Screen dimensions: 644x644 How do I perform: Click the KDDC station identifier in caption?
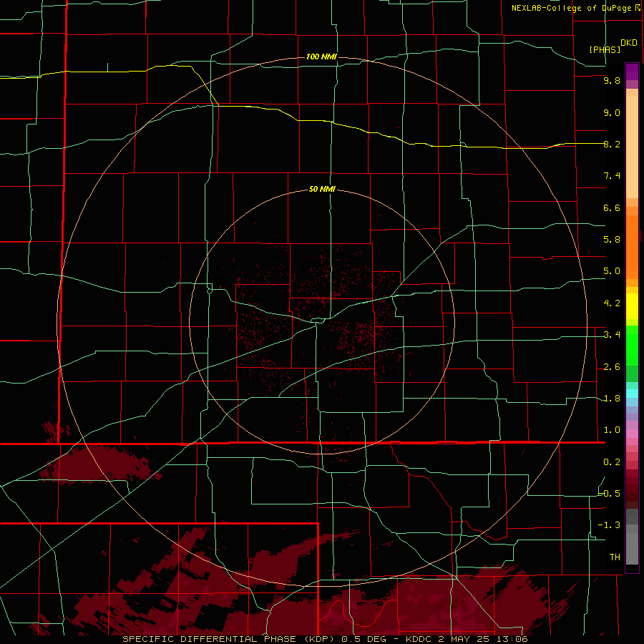pos(419,639)
